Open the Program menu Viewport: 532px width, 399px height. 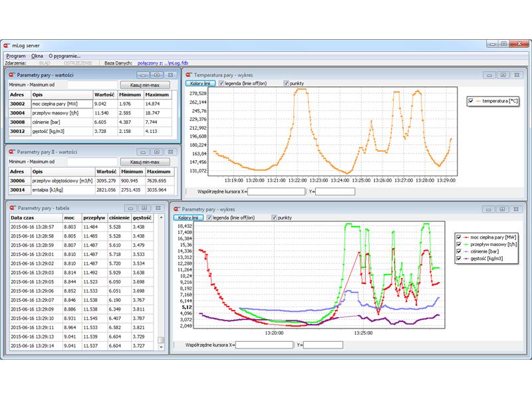[16, 56]
